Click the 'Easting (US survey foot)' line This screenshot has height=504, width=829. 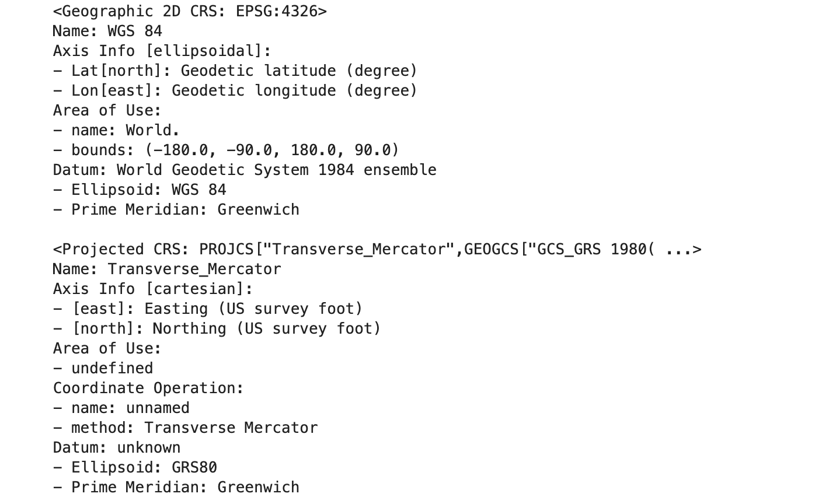tap(208, 309)
